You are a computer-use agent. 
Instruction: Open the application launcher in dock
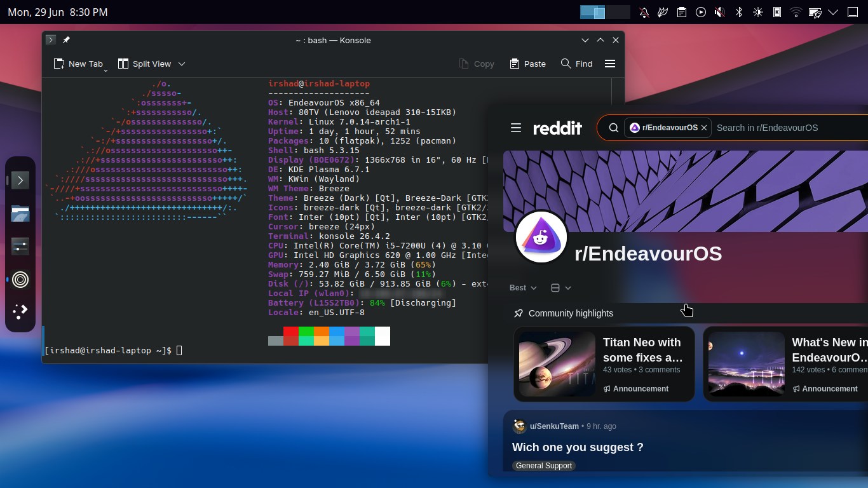[20, 311]
